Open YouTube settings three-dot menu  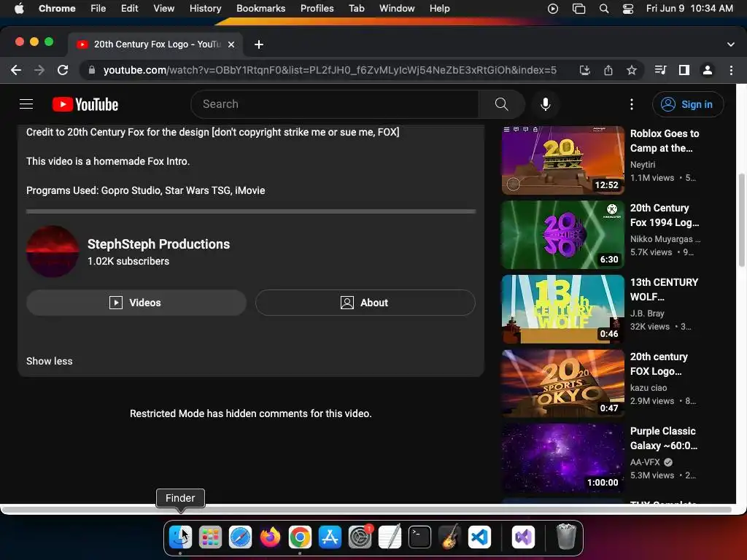pos(632,104)
